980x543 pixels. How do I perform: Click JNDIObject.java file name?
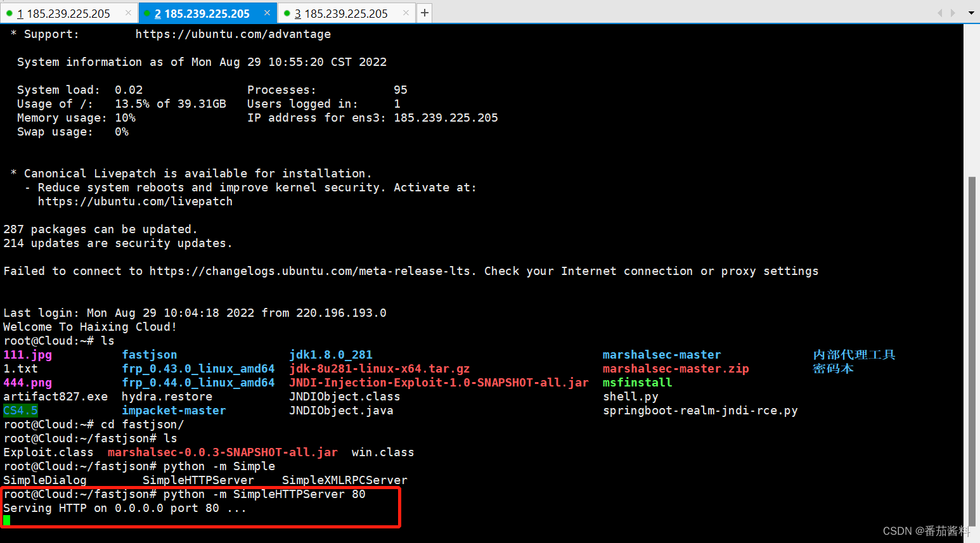(x=341, y=411)
